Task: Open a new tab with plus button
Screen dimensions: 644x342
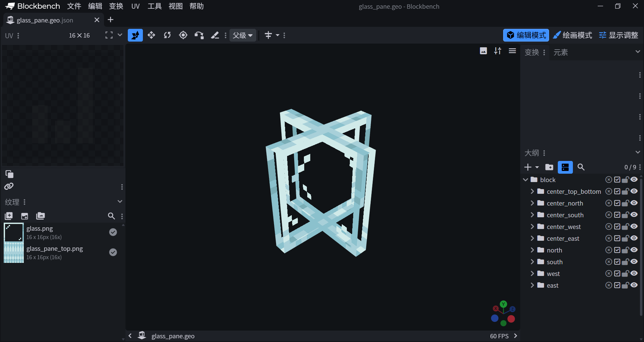Action: pos(110,20)
